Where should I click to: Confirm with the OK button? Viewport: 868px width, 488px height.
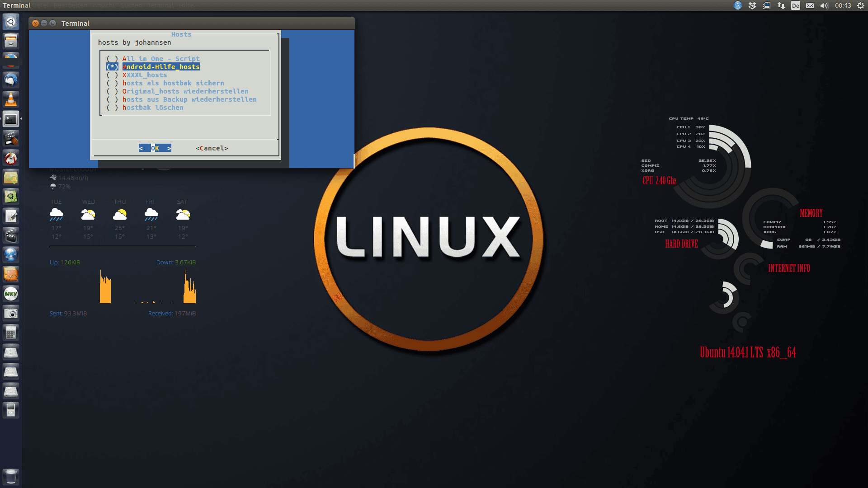tap(155, 148)
